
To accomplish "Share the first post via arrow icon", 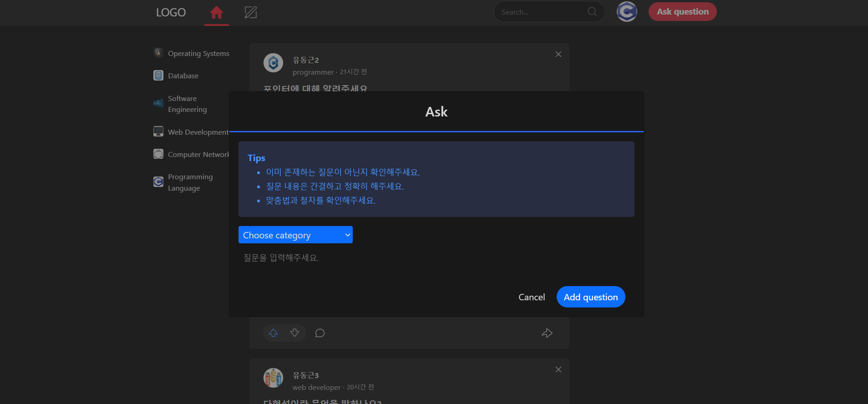I will tap(547, 333).
